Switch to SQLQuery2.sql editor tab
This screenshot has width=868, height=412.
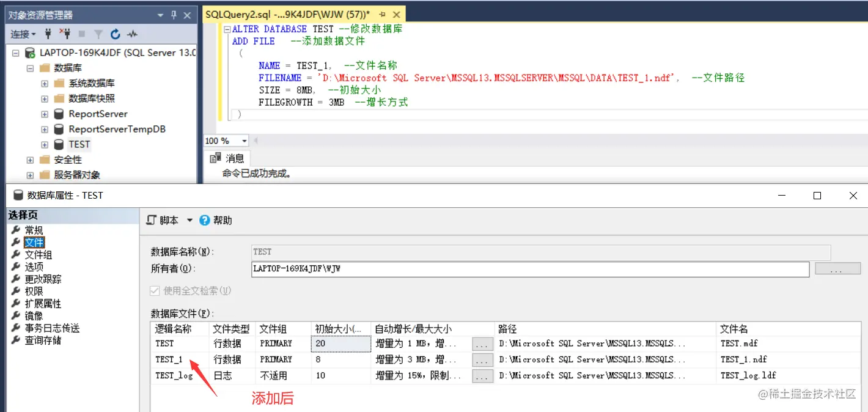pyautogui.click(x=287, y=14)
